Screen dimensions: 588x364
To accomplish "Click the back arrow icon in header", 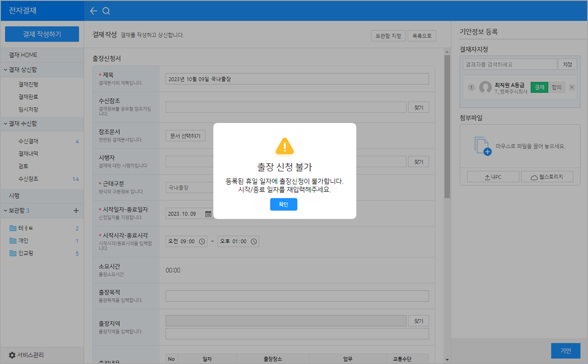I will click(93, 11).
